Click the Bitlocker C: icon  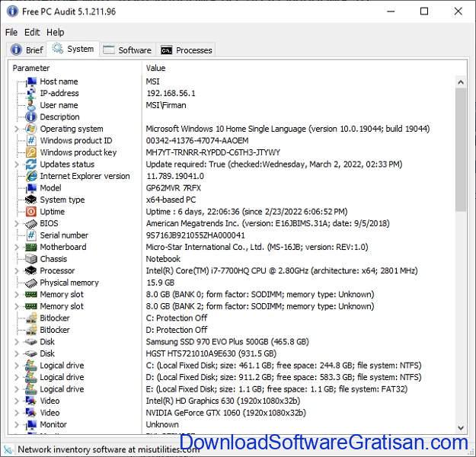click(31, 318)
